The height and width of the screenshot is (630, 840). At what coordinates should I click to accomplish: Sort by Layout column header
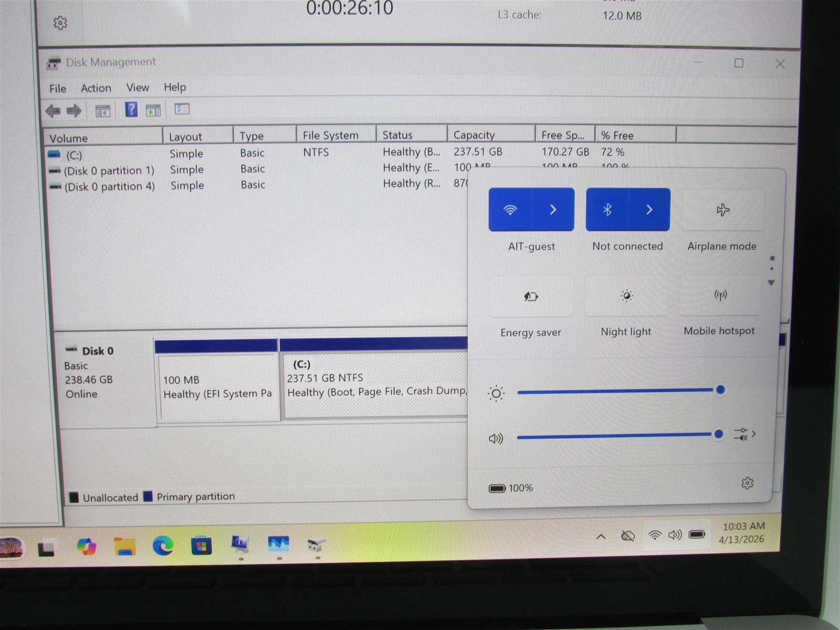click(x=198, y=136)
